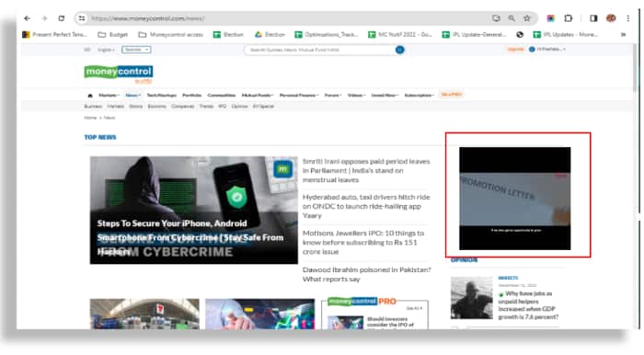
Task: Open Hyderabad auto taxi drivers ONDC headline
Action: 366,206
